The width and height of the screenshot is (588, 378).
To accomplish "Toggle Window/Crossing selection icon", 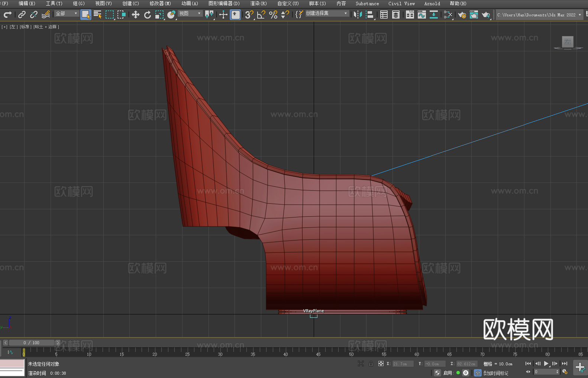I will point(122,14).
